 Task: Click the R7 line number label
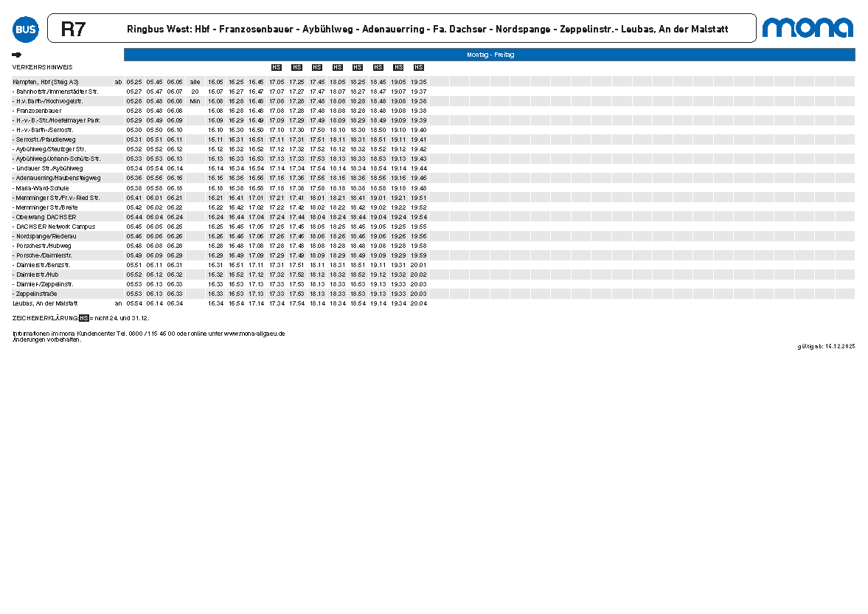73,29
